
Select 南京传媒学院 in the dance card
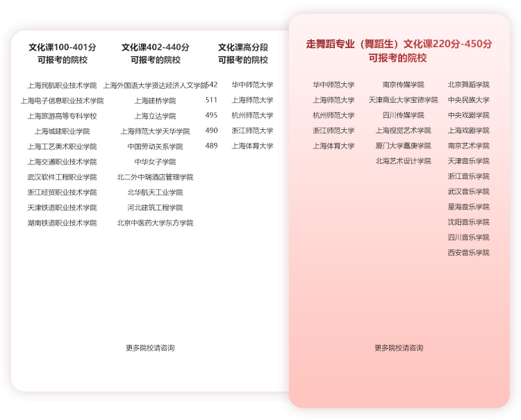(x=403, y=85)
